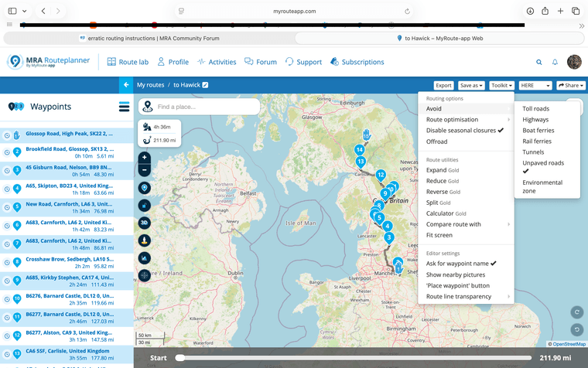
Task: Open the Subscriptions page
Action: click(x=357, y=62)
